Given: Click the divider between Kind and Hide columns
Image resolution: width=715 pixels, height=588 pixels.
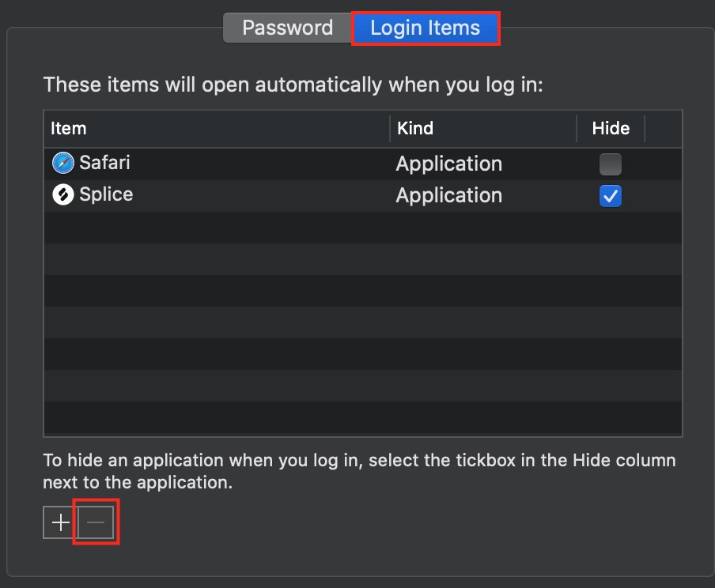Looking at the screenshot, I should point(577,129).
